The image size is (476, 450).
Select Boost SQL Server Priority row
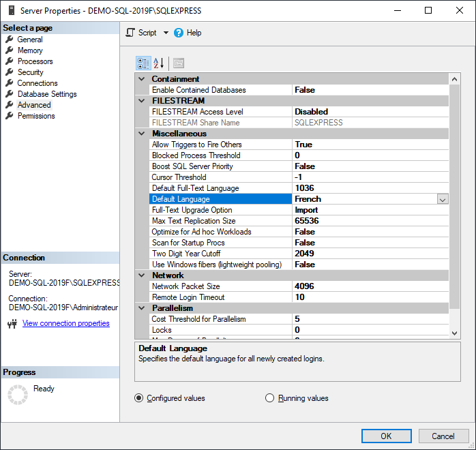point(299,166)
